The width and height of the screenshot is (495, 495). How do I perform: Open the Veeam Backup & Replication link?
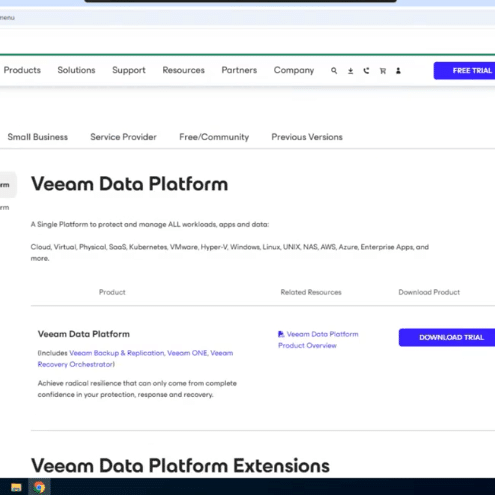coord(117,353)
